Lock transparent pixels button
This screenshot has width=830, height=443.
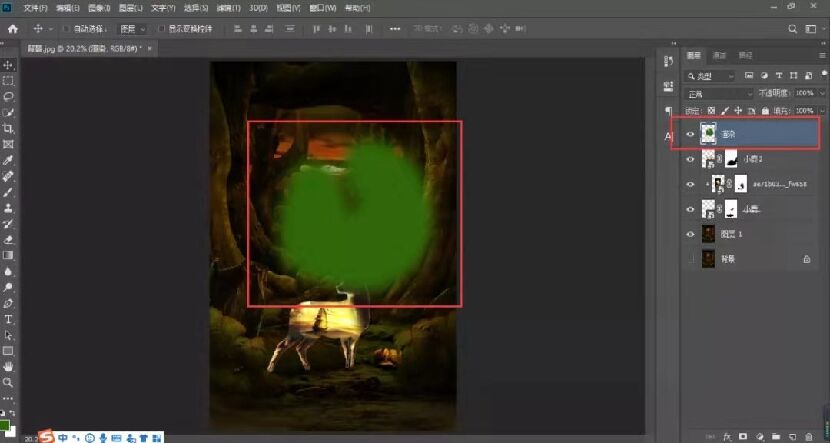[x=711, y=111]
